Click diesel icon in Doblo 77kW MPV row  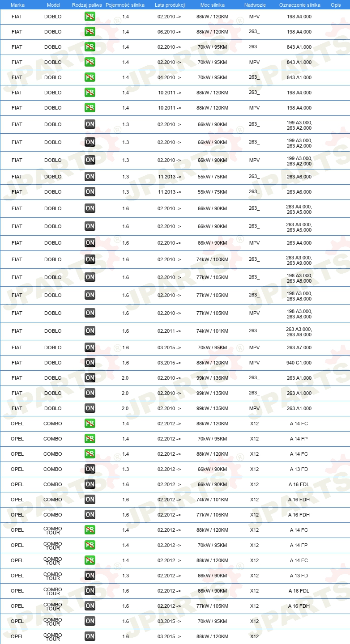pos(90,313)
